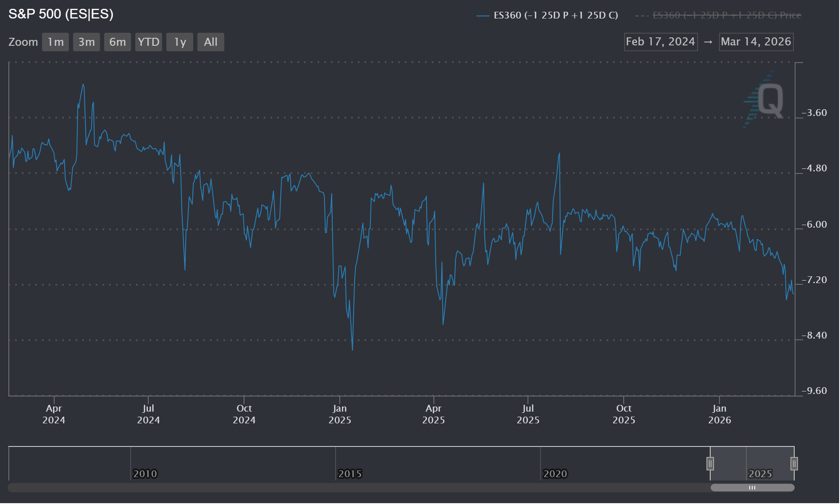
Task: Enable the hidden ES360 Price series
Action: click(x=727, y=16)
